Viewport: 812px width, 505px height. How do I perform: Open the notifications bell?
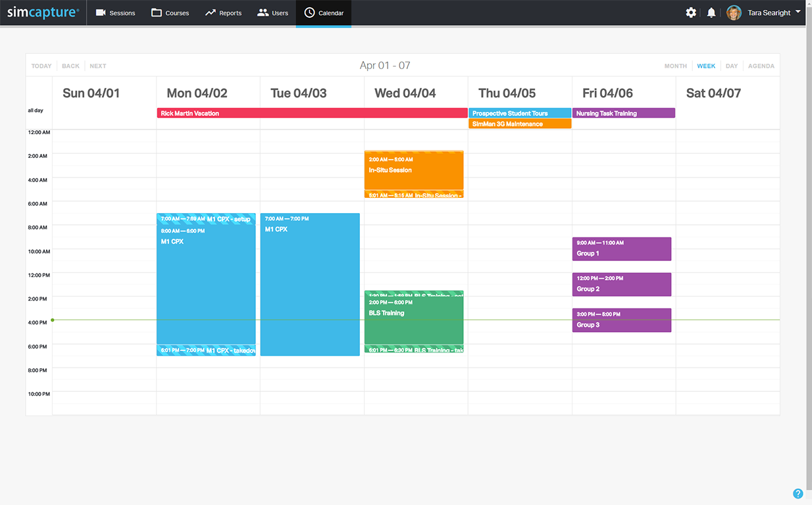(711, 12)
